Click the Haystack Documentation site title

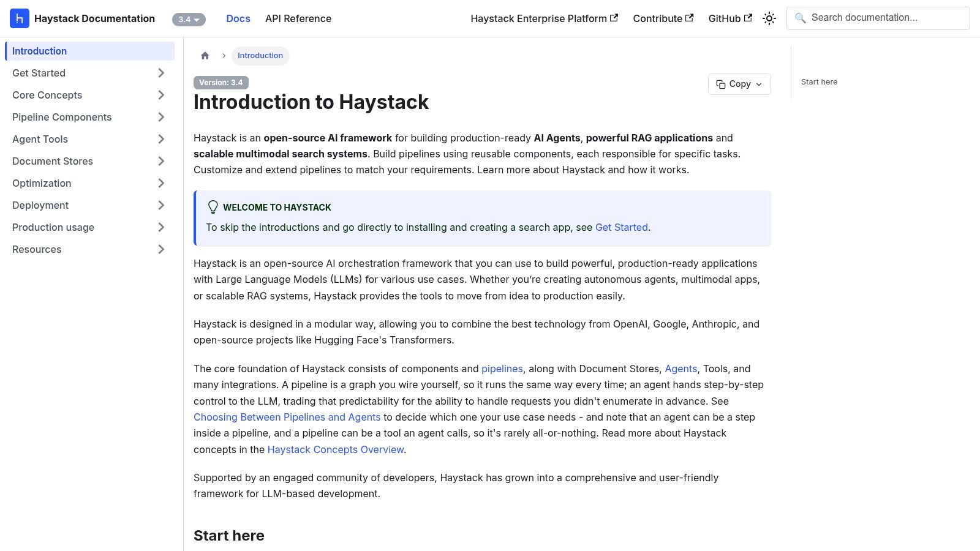tap(94, 18)
